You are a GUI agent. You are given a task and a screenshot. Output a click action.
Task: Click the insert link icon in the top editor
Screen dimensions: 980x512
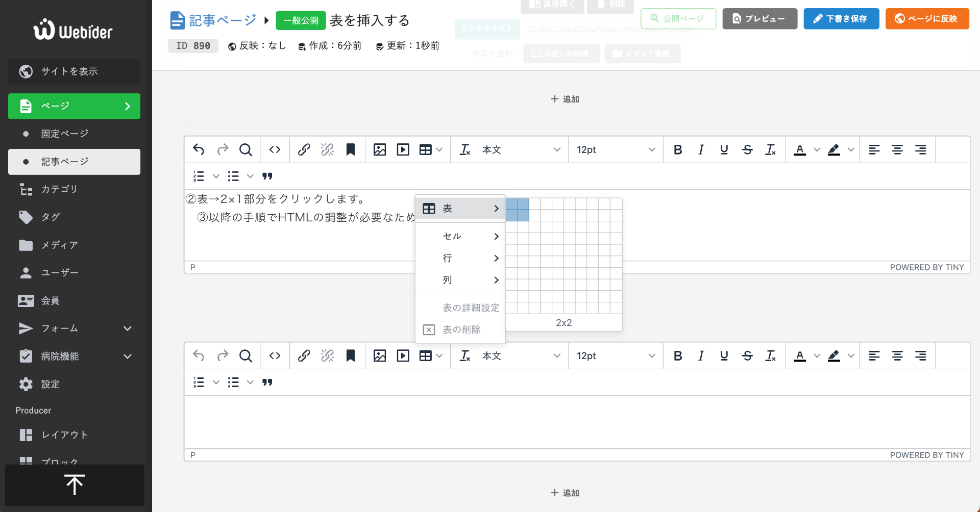pos(304,149)
